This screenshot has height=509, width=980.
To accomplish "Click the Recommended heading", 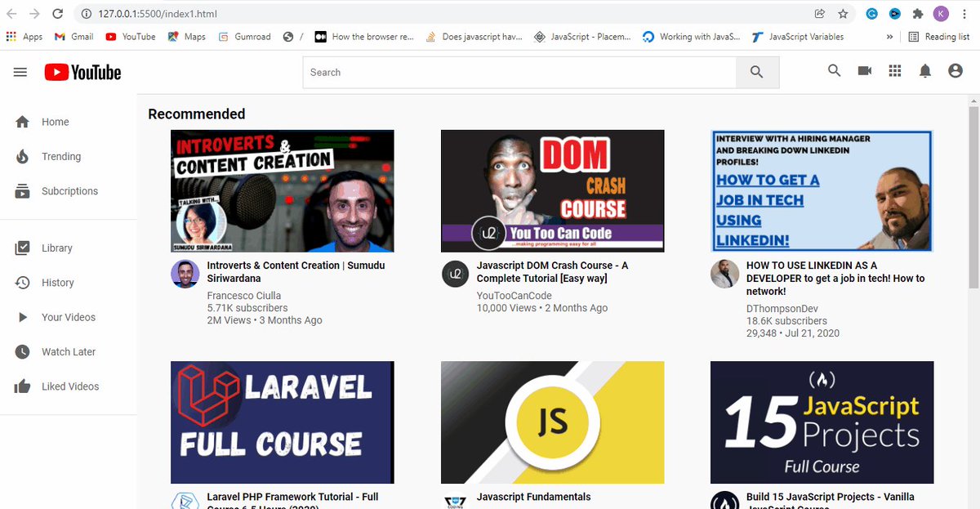I will pyautogui.click(x=197, y=114).
